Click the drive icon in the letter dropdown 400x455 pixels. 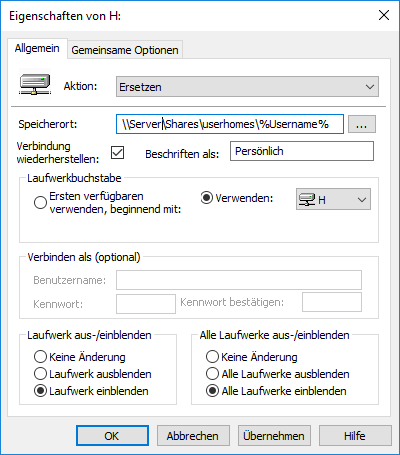pyautogui.click(x=307, y=200)
